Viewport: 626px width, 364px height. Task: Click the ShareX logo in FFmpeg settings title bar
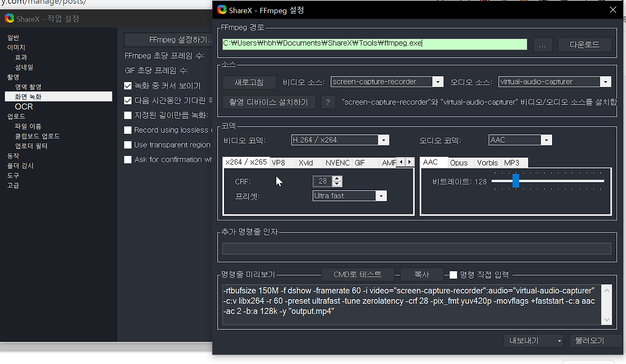coord(222,10)
